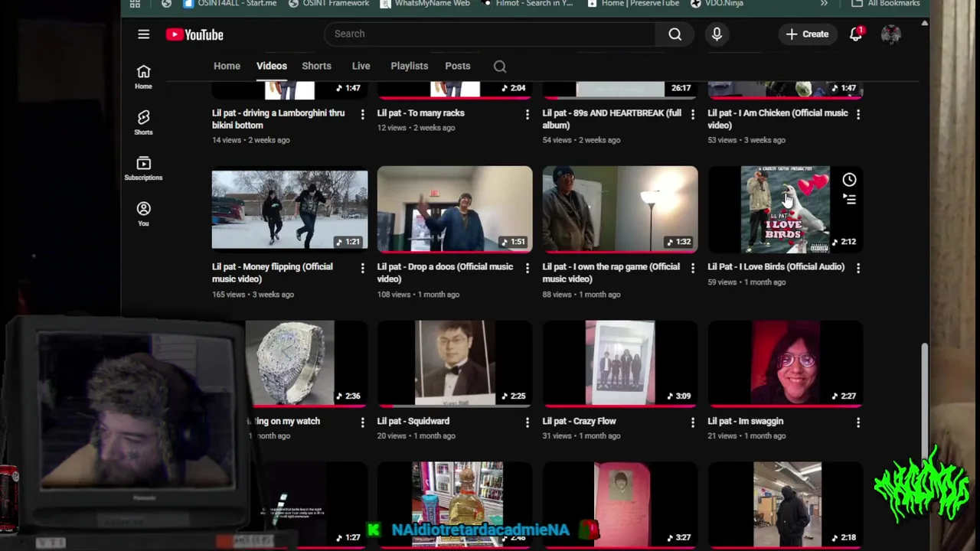Open the Home | PreserveTube bookmark
The width and height of the screenshot is (980, 551).
633,4
